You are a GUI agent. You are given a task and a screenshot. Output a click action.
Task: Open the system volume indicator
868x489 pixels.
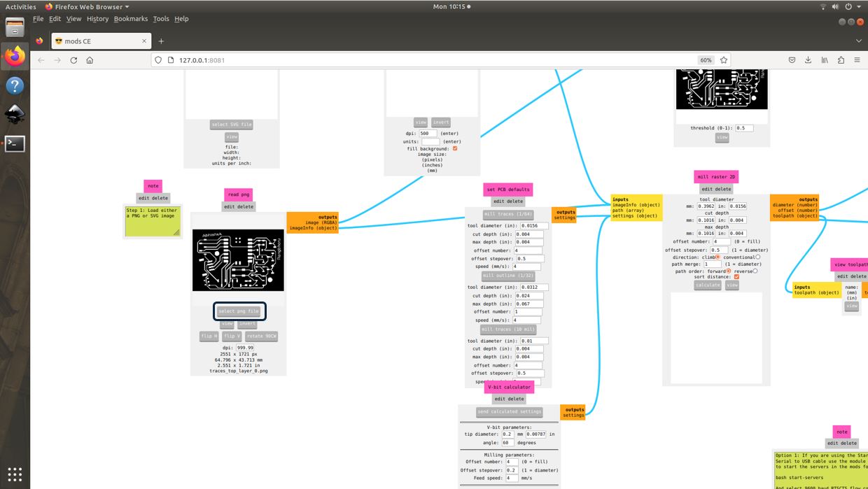pyautogui.click(x=836, y=6)
